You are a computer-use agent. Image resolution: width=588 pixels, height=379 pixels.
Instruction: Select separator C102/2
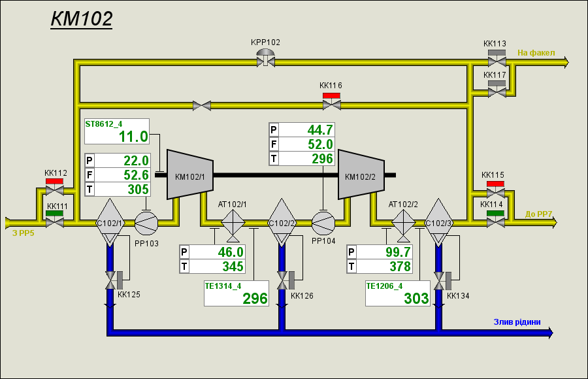(282, 223)
